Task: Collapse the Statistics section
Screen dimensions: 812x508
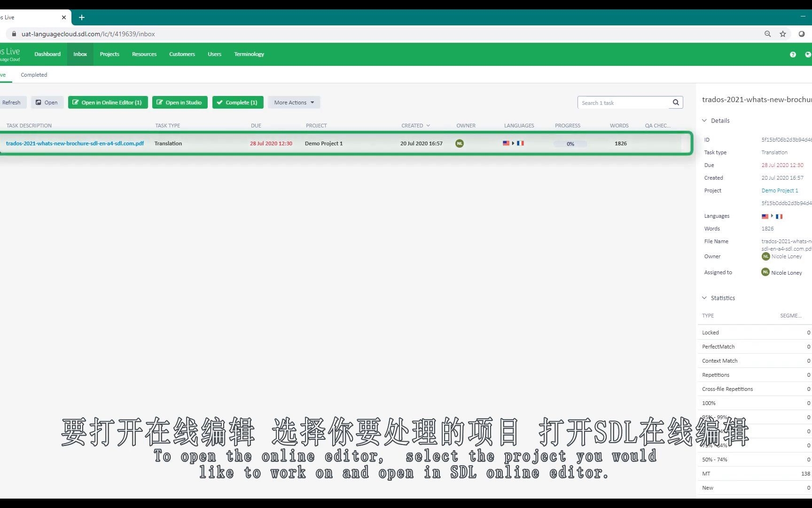Action: 704,298
